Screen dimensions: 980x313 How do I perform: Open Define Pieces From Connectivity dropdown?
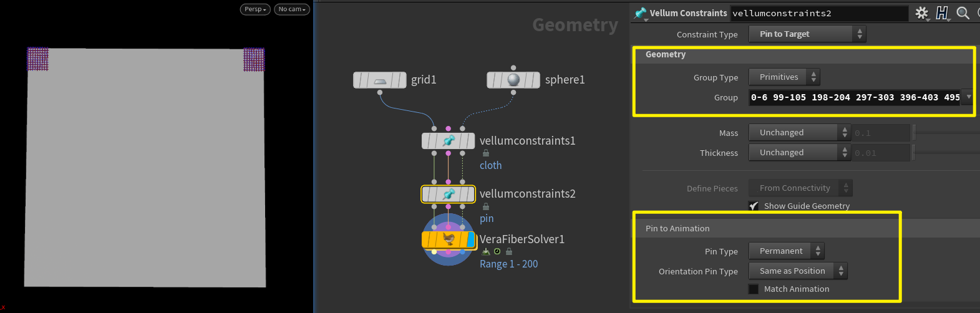coord(800,188)
